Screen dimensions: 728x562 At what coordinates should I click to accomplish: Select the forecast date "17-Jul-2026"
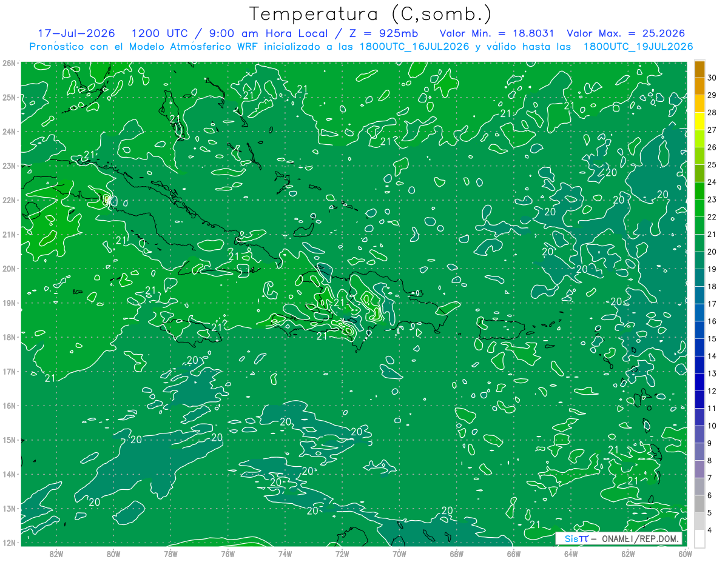[x=76, y=33]
